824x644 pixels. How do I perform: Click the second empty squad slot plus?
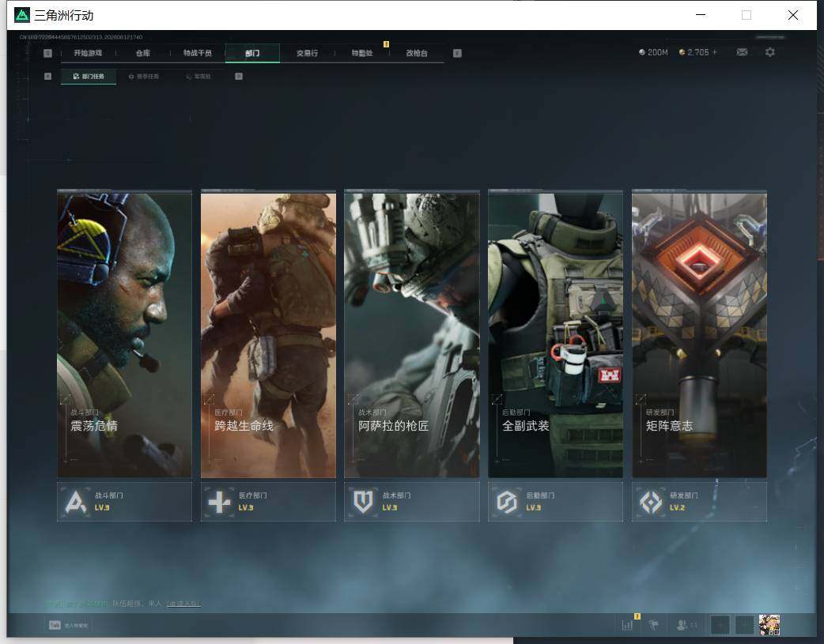pyautogui.click(x=745, y=625)
